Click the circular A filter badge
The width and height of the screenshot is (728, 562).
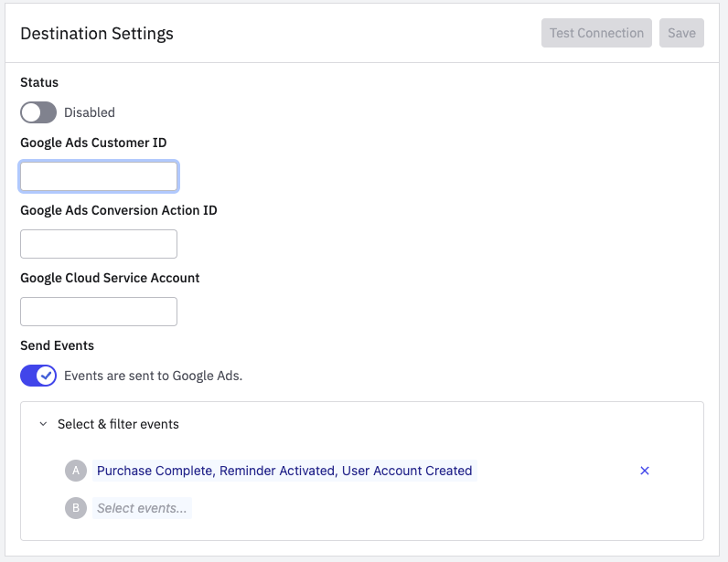click(76, 471)
